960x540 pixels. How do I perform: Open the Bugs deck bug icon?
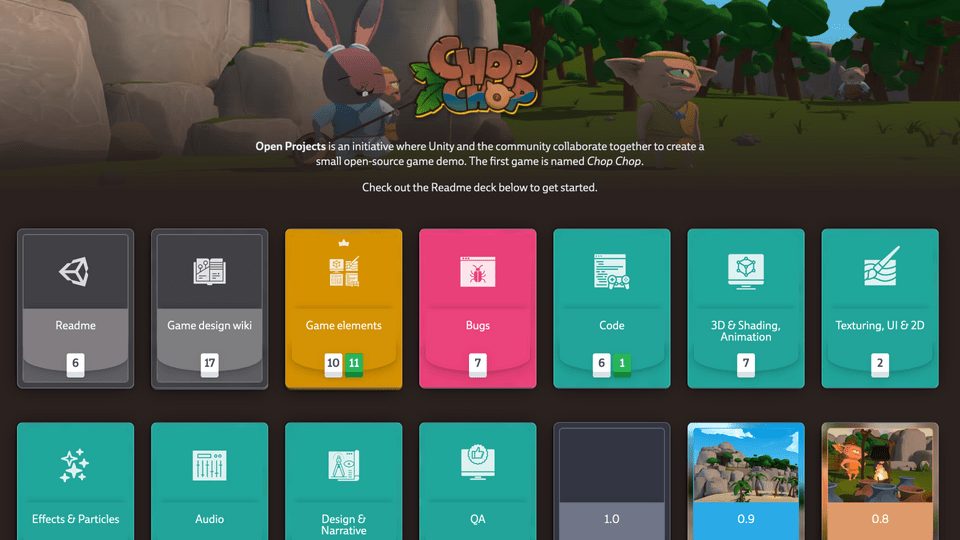(x=477, y=271)
